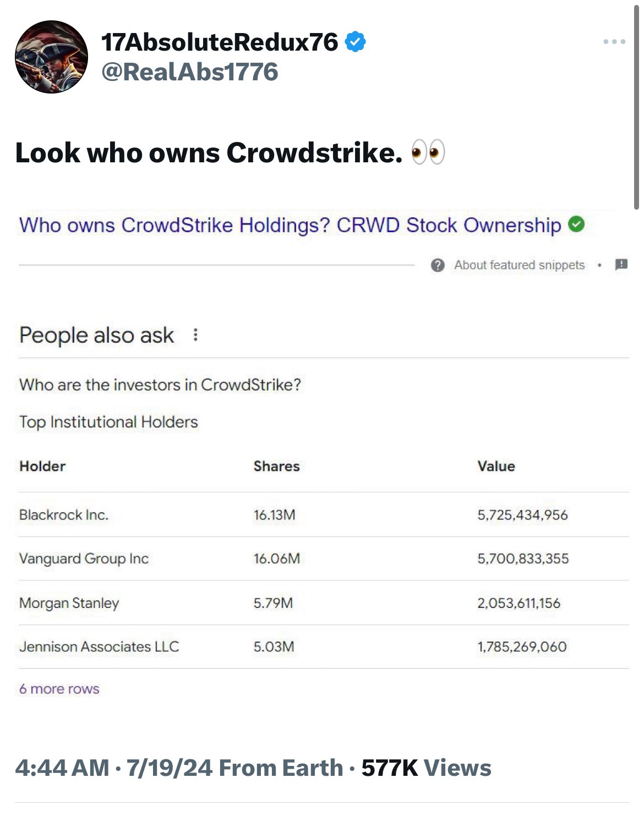Expand the '6 more rows' link

pos(59,689)
